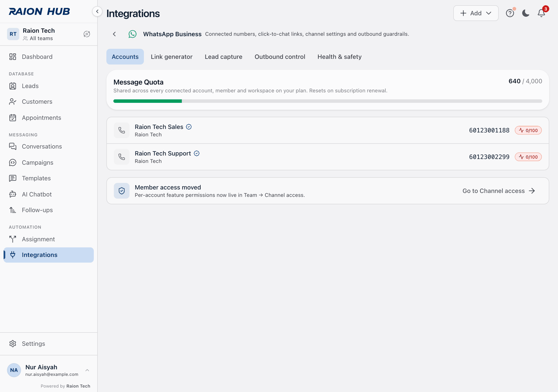Toggle dark mode with the moon icon
This screenshot has height=392, width=558.
tap(526, 13)
